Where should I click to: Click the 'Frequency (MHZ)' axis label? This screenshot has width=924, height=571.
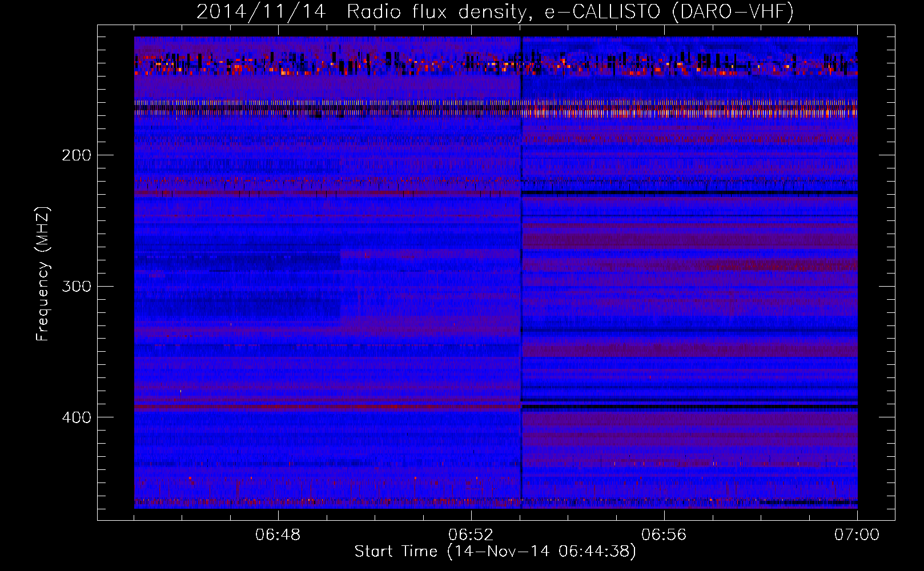point(43,274)
